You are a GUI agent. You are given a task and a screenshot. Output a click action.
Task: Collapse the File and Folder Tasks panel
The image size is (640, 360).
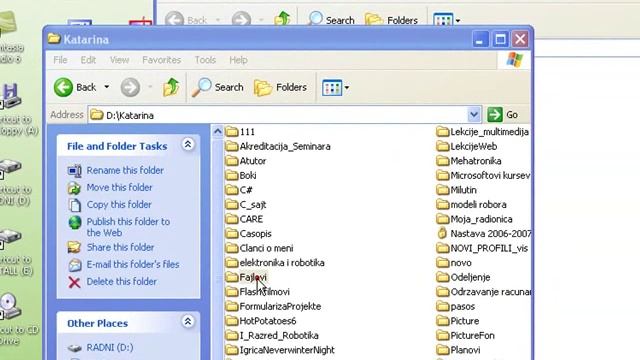(188, 144)
